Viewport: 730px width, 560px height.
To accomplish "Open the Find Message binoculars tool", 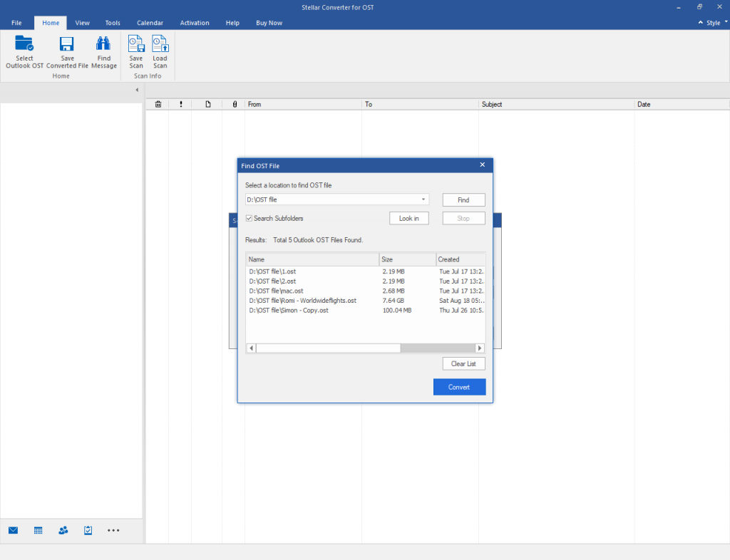I will 103,43.
